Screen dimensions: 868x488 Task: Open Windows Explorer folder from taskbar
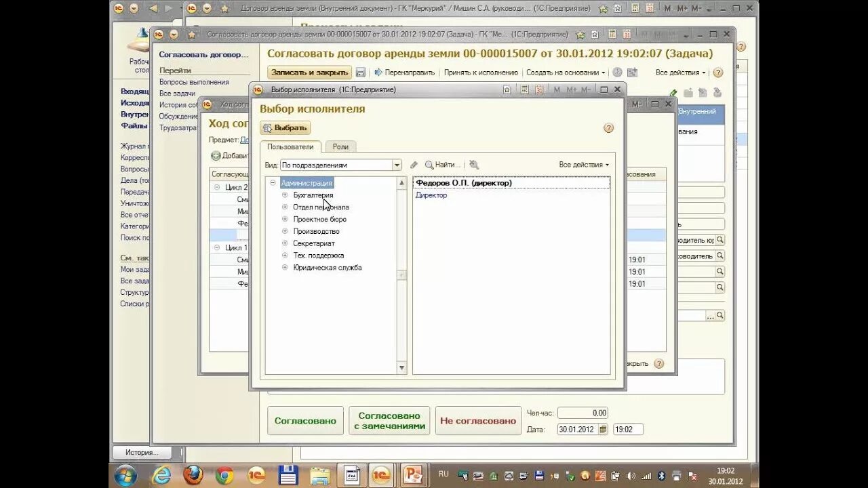pyautogui.click(x=320, y=475)
